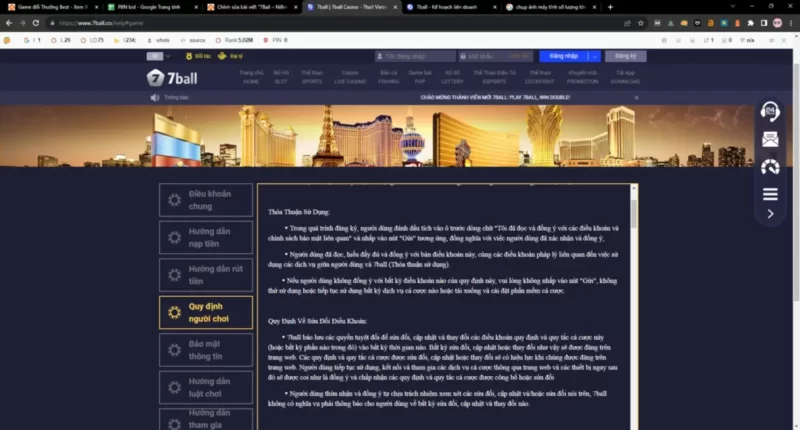Click the announcement speaker icon
The width and height of the screenshot is (800, 430).
(155, 98)
